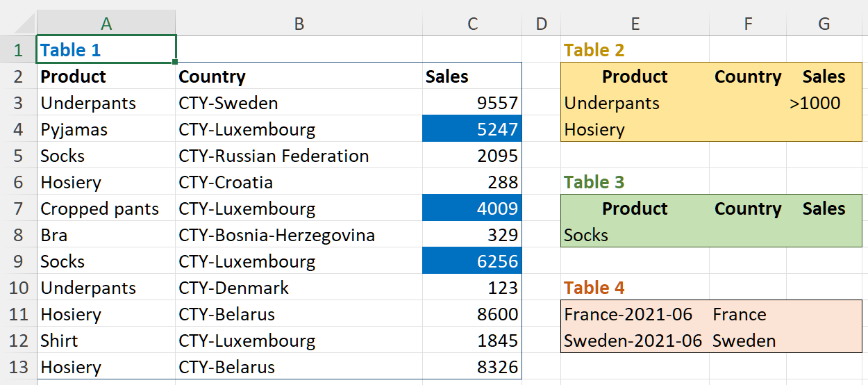
Task: Select the Table 1 title cell
Action: pos(106,50)
